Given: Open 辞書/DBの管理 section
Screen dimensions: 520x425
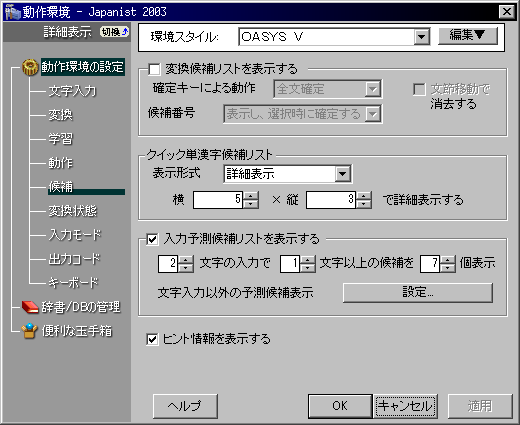Looking at the screenshot, I should (81, 307).
